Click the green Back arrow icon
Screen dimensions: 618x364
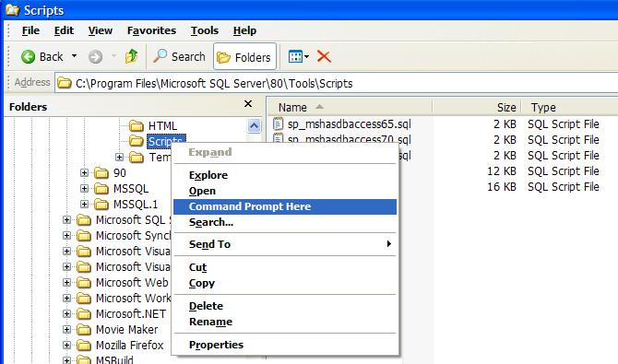coord(28,57)
